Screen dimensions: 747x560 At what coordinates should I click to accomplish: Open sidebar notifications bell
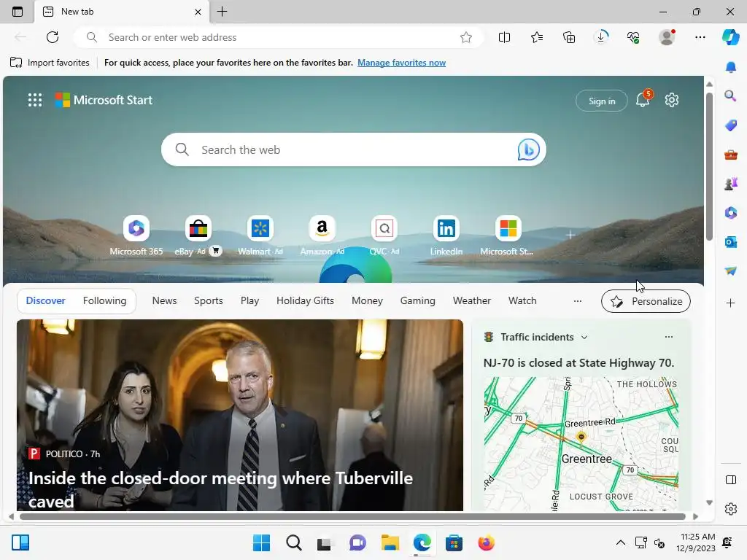tap(731, 67)
